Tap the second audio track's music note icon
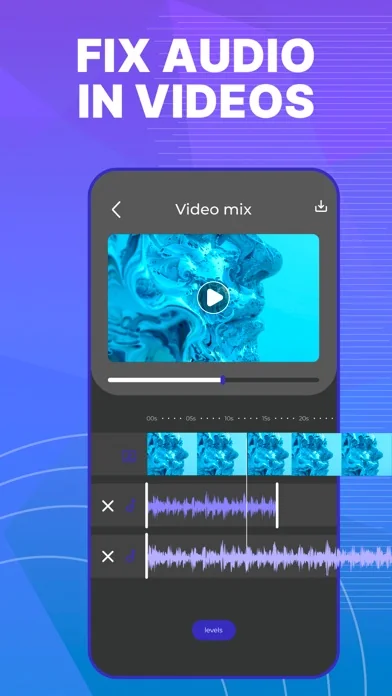Image resolution: width=392 pixels, height=696 pixels. pos(131,556)
